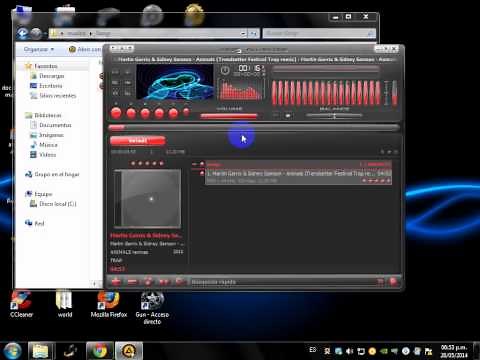Toggle the small white-icon button left of balance slider
The width and height of the screenshot is (480, 360).
click(x=288, y=116)
